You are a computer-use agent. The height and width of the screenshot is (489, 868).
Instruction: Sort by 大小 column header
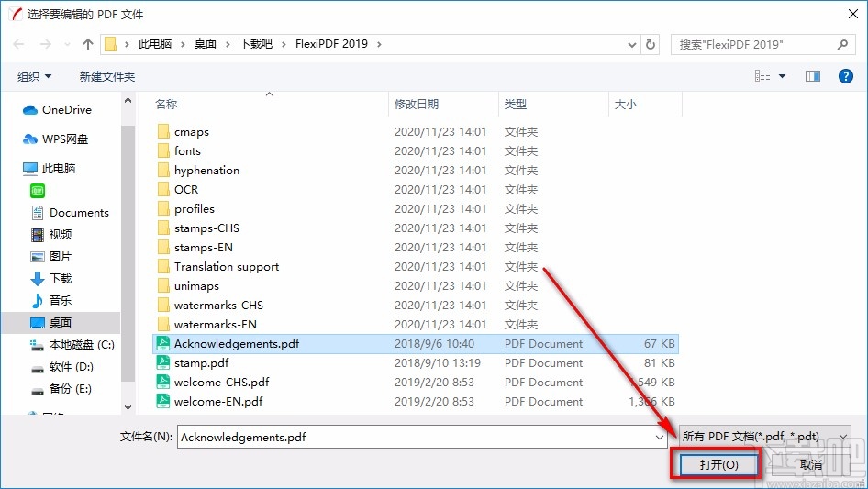(x=626, y=104)
